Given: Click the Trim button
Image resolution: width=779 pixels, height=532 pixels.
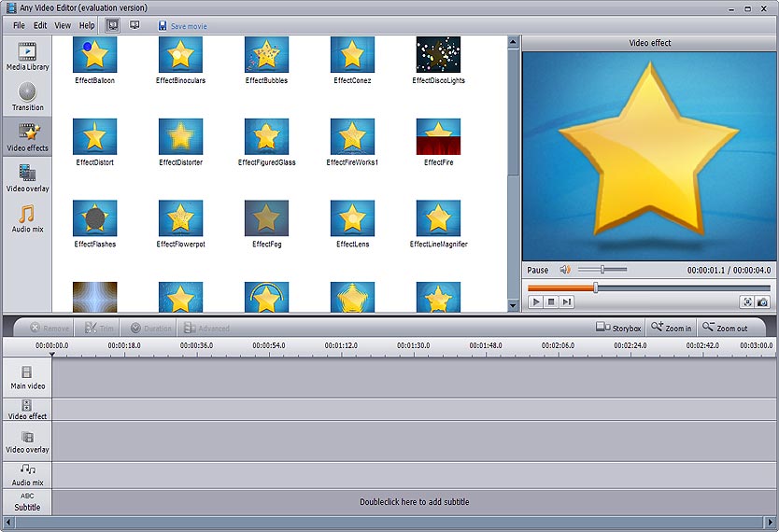Looking at the screenshot, I should pyautogui.click(x=99, y=328).
